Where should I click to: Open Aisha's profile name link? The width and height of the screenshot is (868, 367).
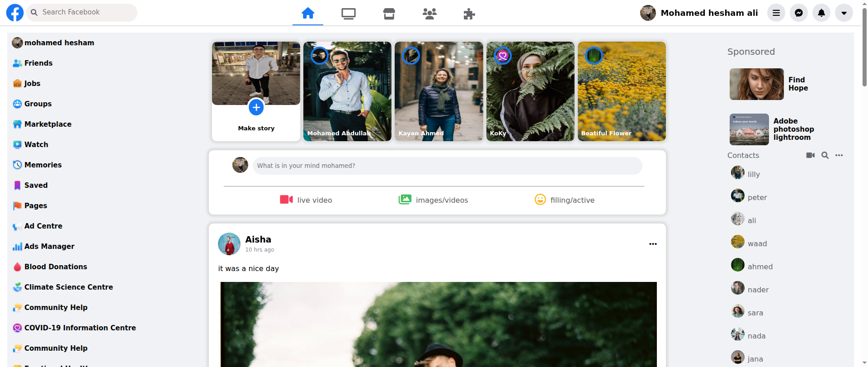(x=258, y=239)
